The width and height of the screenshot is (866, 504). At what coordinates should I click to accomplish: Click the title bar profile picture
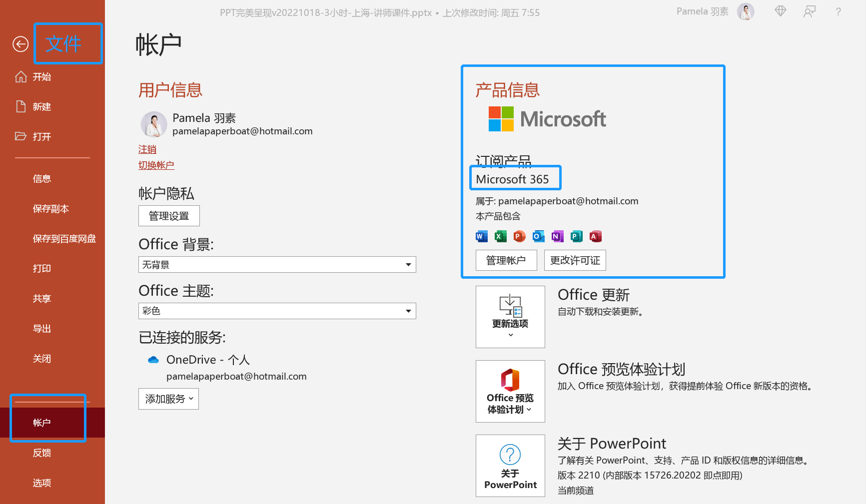[x=746, y=11]
